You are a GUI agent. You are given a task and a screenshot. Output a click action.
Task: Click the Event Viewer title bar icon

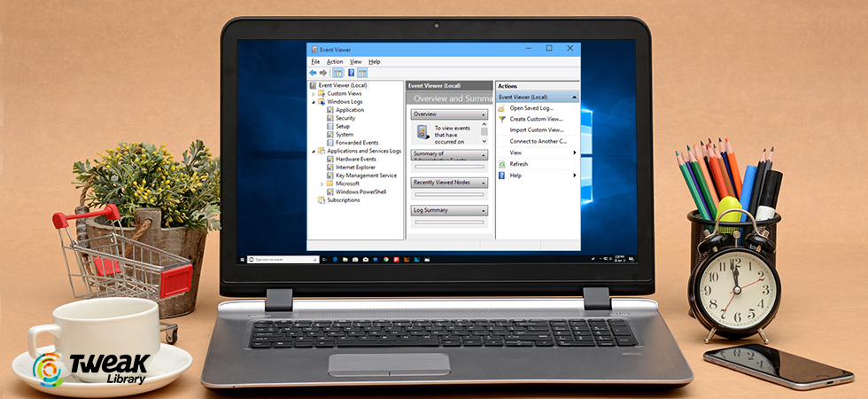tap(314, 50)
